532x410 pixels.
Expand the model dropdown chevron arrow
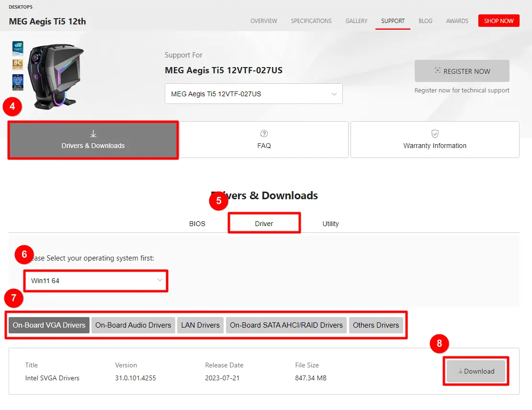334,94
